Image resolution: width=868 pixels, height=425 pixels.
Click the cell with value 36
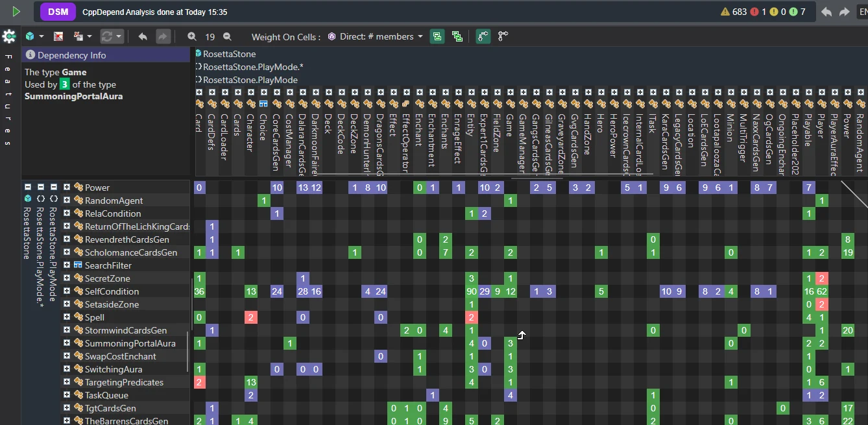pyautogui.click(x=199, y=291)
